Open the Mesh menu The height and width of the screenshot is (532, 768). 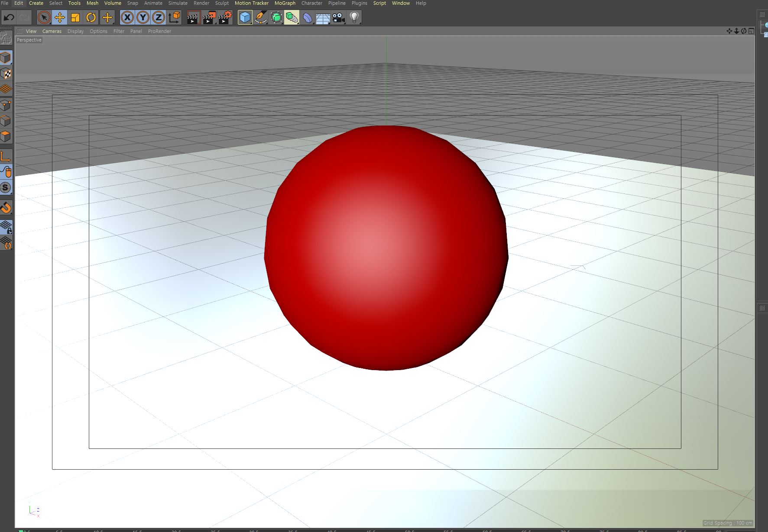coord(93,3)
